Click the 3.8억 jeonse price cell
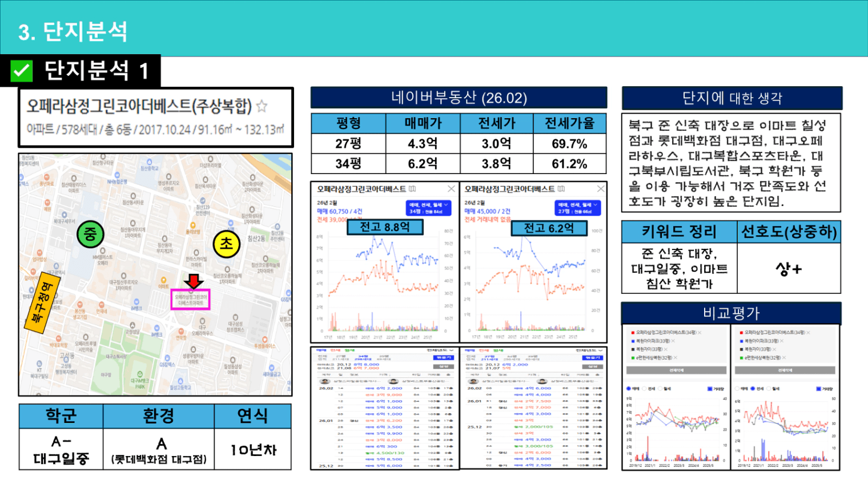 coord(496,164)
